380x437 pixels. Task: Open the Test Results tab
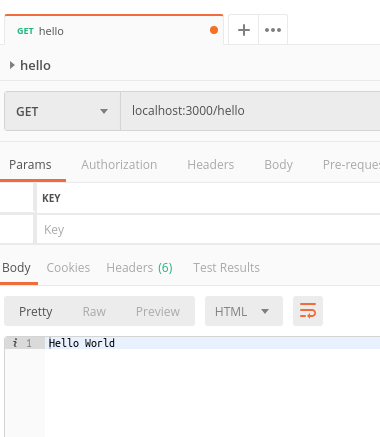[x=226, y=268]
